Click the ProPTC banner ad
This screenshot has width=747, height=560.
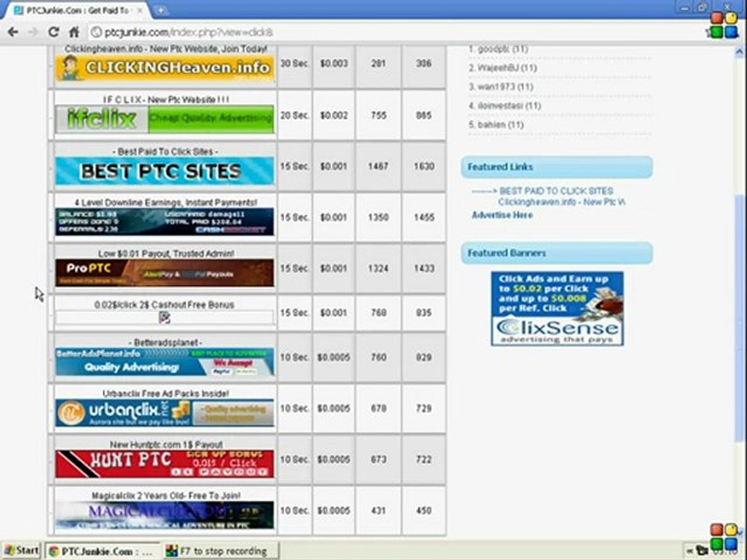[165, 272]
